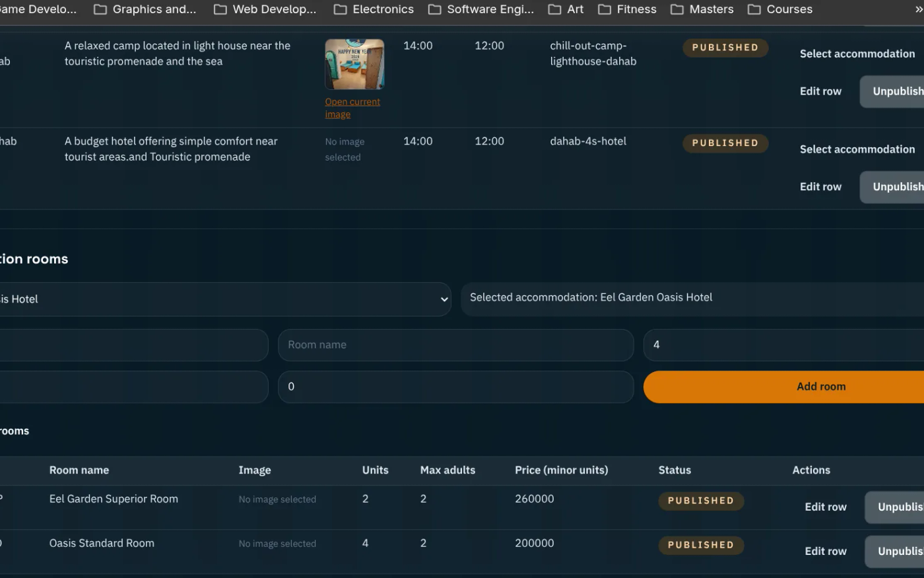Screen dimensions: 924x578
Task: Click inside the Room name input field
Action: 455,345
